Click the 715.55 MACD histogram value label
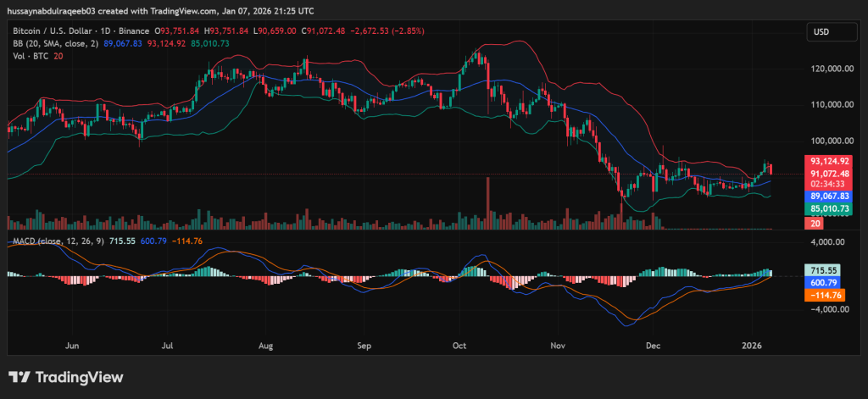The width and height of the screenshot is (868, 399). point(824,270)
